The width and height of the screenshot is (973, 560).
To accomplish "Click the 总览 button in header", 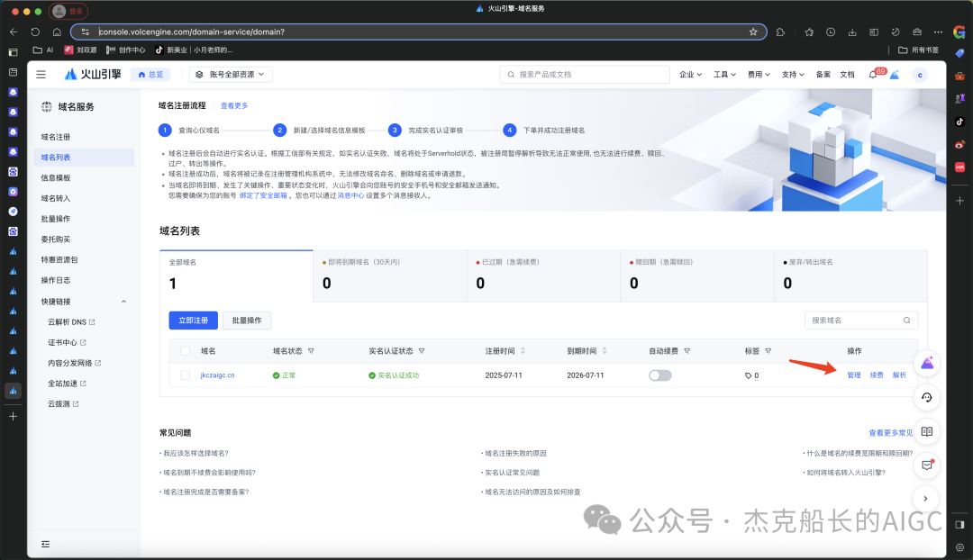I will tap(150, 75).
